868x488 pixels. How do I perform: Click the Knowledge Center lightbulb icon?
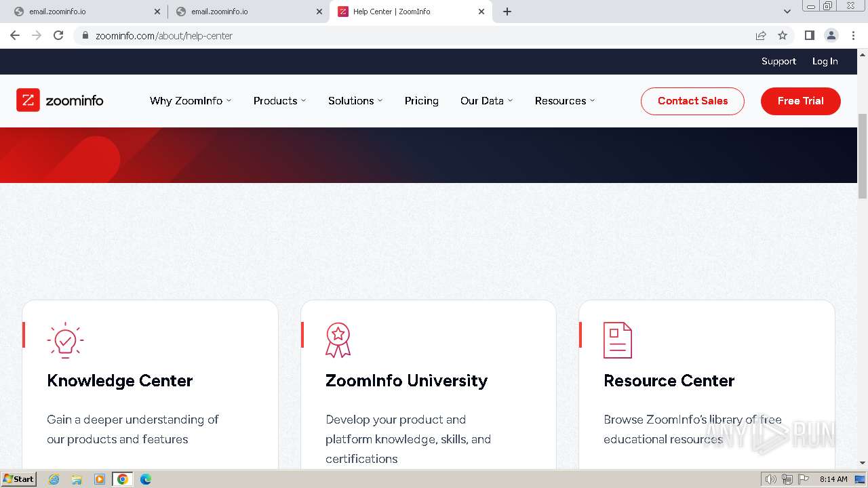click(65, 340)
